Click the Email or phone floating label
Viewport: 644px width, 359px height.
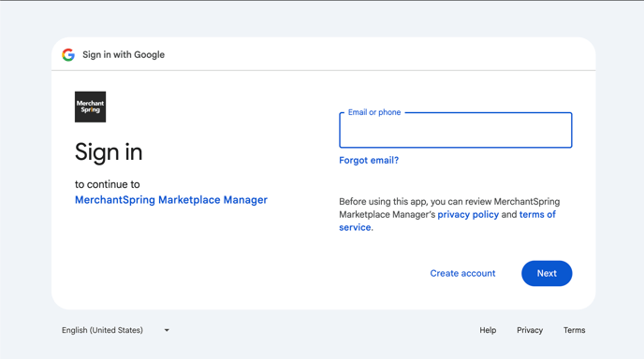tap(374, 112)
